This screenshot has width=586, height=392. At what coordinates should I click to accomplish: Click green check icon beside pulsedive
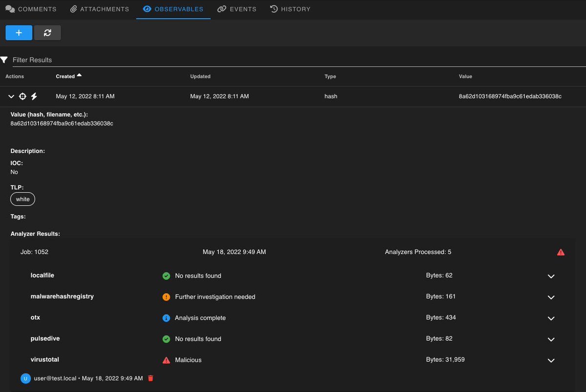[x=166, y=338]
